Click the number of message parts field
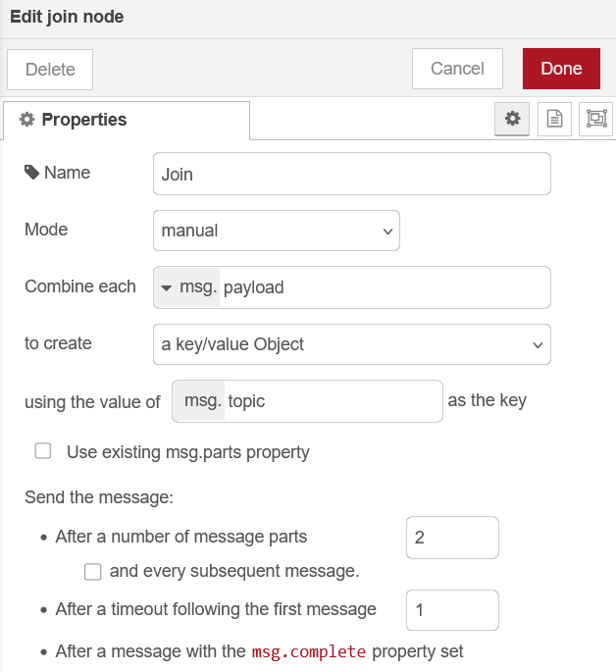This screenshot has height=672, width=616. pyautogui.click(x=452, y=538)
